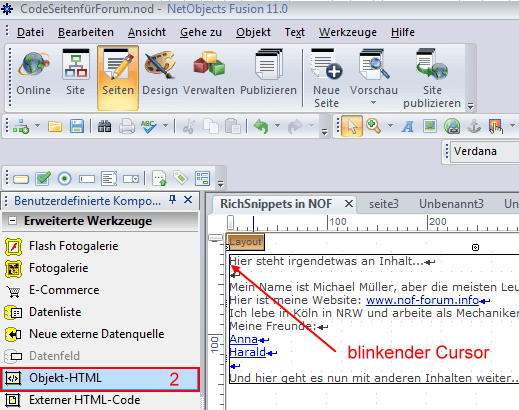Open the Hilfe menu
This screenshot has height=410, width=519.
403,32
